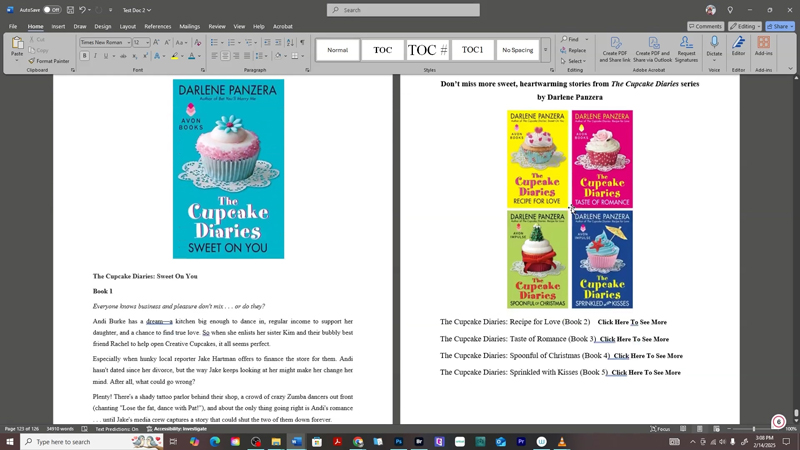Justify the paragraph text

point(247,56)
